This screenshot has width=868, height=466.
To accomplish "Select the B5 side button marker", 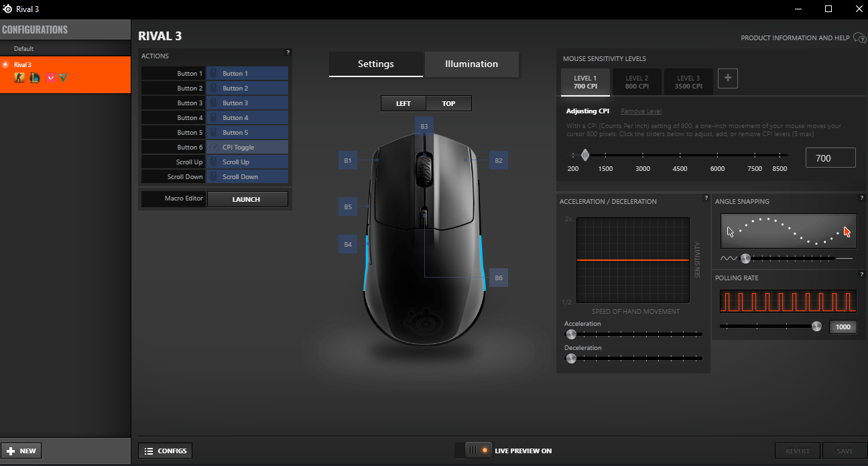I will pyautogui.click(x=348, y=207).
